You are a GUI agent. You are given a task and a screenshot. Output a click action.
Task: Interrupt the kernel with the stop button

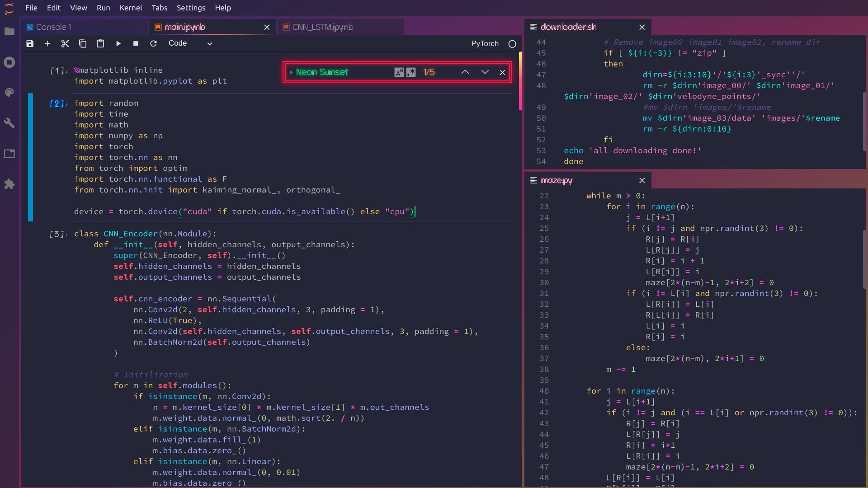coord(136,43)
